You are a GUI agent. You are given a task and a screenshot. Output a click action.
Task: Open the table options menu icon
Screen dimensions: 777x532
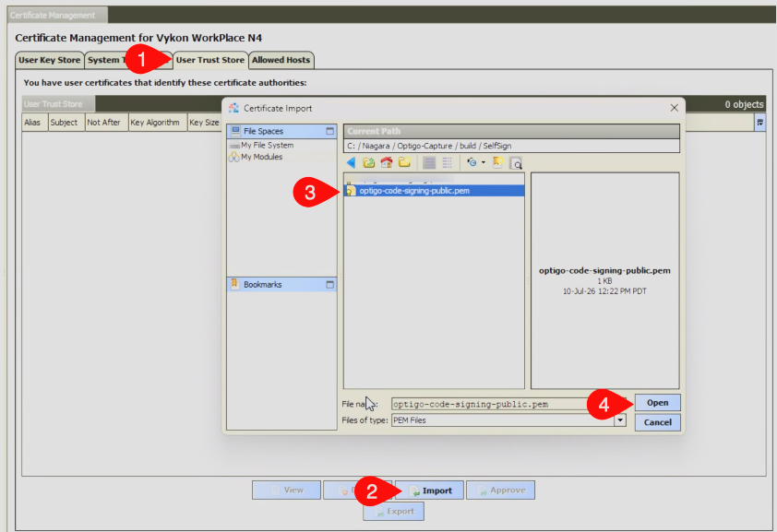(759, 123)
